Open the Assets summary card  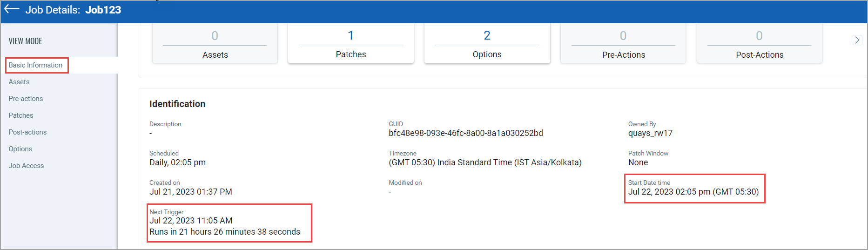(x=215, y=43)
